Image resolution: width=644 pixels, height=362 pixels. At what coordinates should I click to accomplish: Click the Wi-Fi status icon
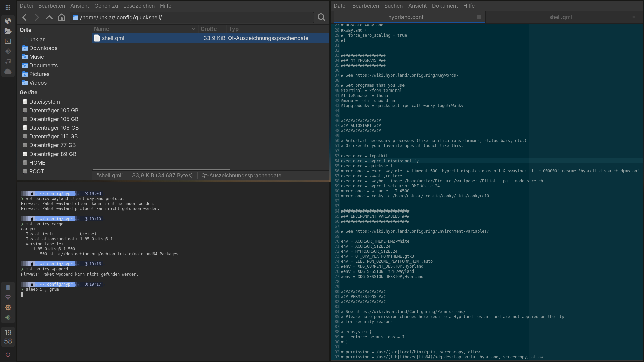pos(8,298)
